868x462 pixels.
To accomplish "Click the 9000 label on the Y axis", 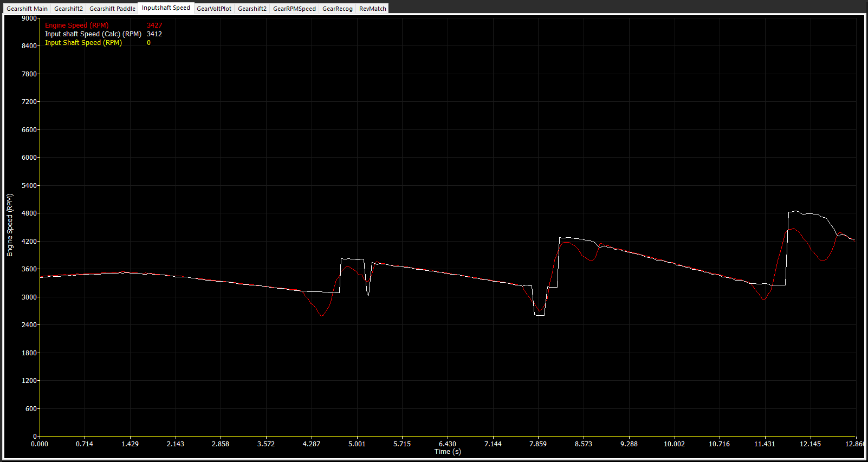I will point(29,18).
